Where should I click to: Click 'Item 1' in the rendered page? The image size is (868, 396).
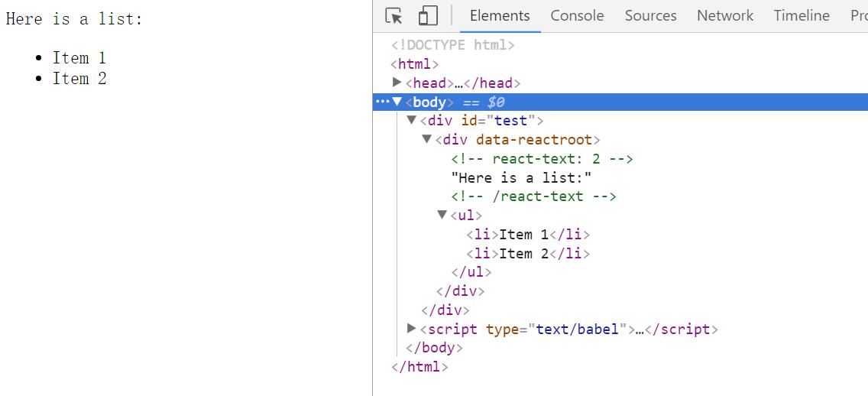[x=79, y=57]
